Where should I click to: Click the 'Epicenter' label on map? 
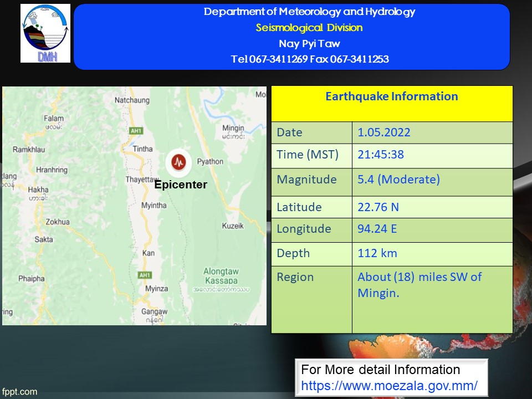tap(181, 185)
